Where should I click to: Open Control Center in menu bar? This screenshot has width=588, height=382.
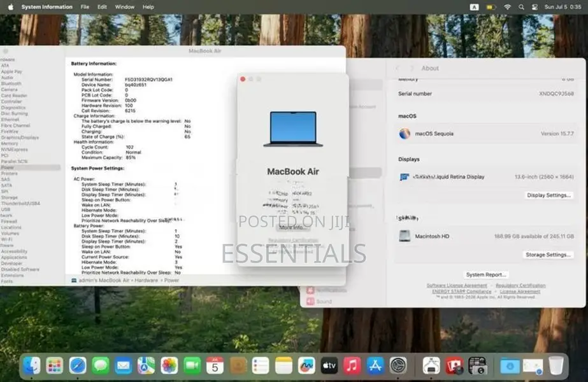[x=534, y=7]
